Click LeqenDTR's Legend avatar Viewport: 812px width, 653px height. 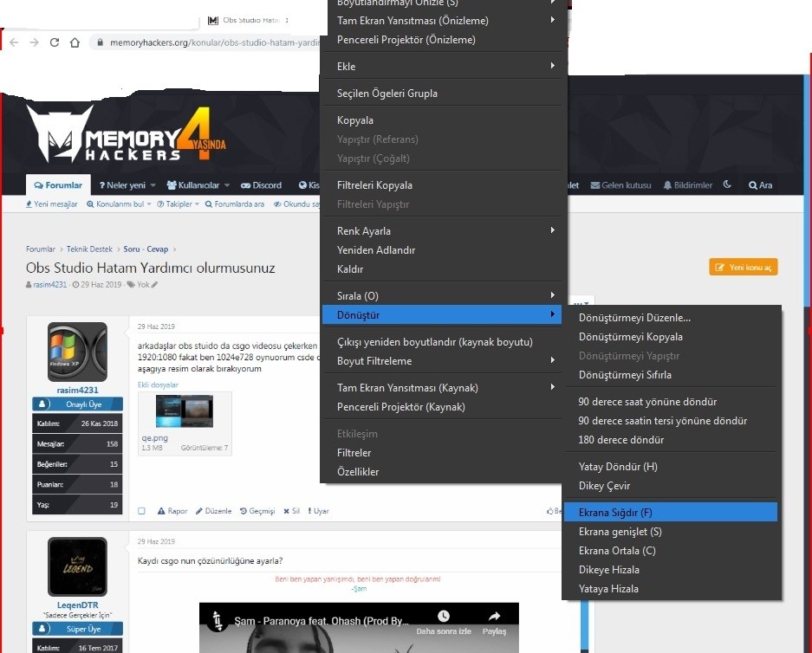[77, 566]
